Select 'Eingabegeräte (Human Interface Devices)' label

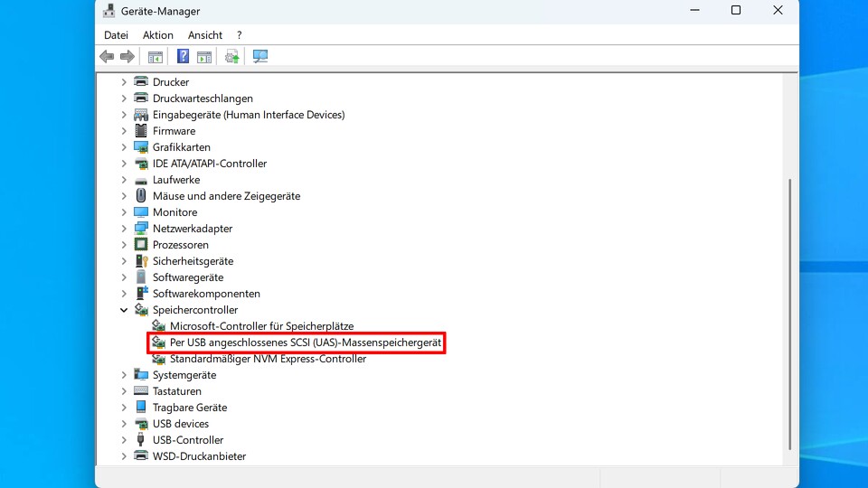(249, 115)
